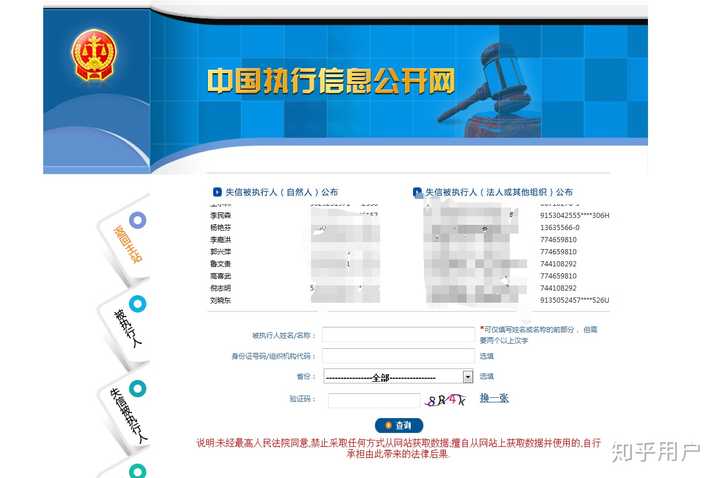This screenshot has width=720, height=478.
Task: Click the red 说明 warning notice text
Action: [x=399, y=448]
